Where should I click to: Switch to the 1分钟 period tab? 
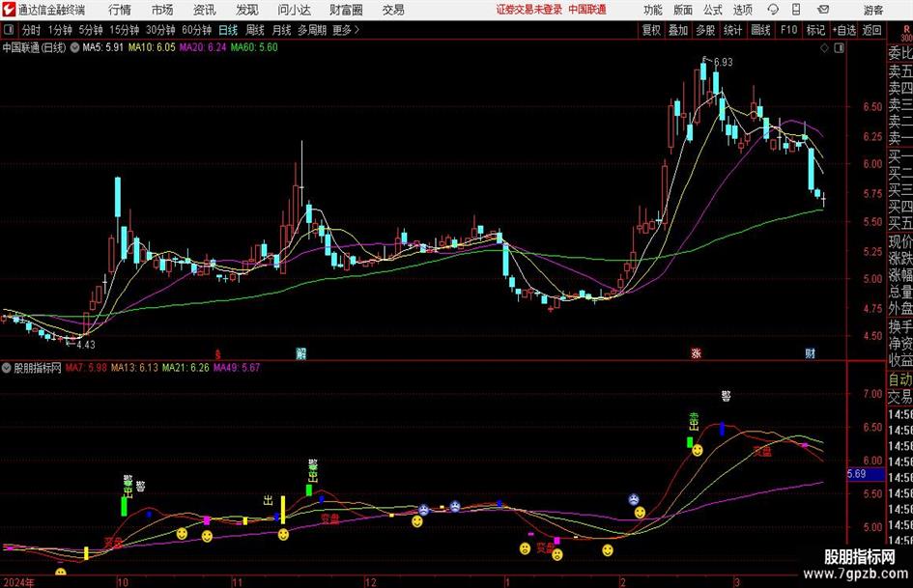tap(60, 30)
